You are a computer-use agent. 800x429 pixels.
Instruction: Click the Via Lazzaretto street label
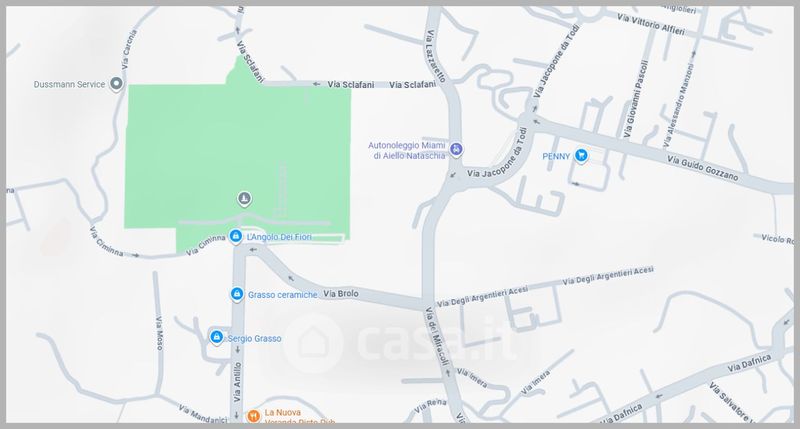436,56
